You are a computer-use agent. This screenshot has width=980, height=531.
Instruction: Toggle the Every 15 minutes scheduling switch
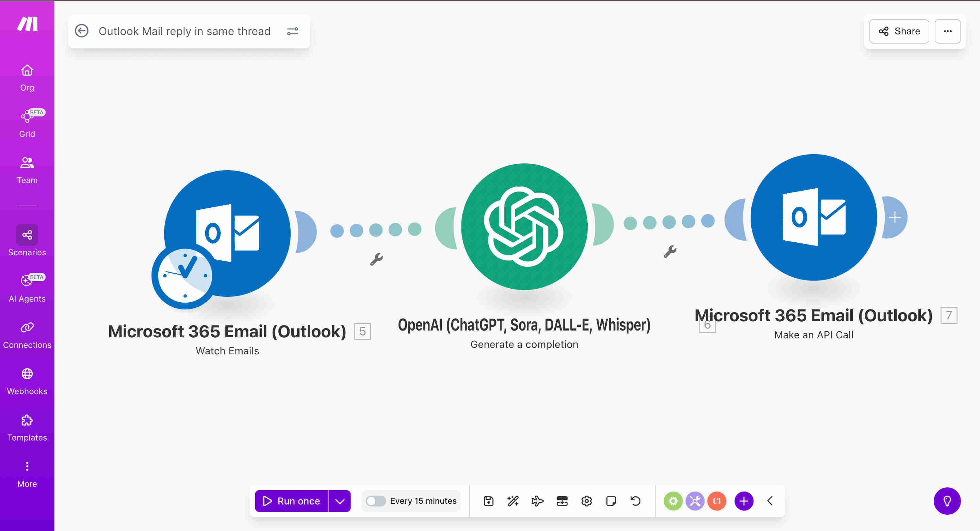(375, 501)
